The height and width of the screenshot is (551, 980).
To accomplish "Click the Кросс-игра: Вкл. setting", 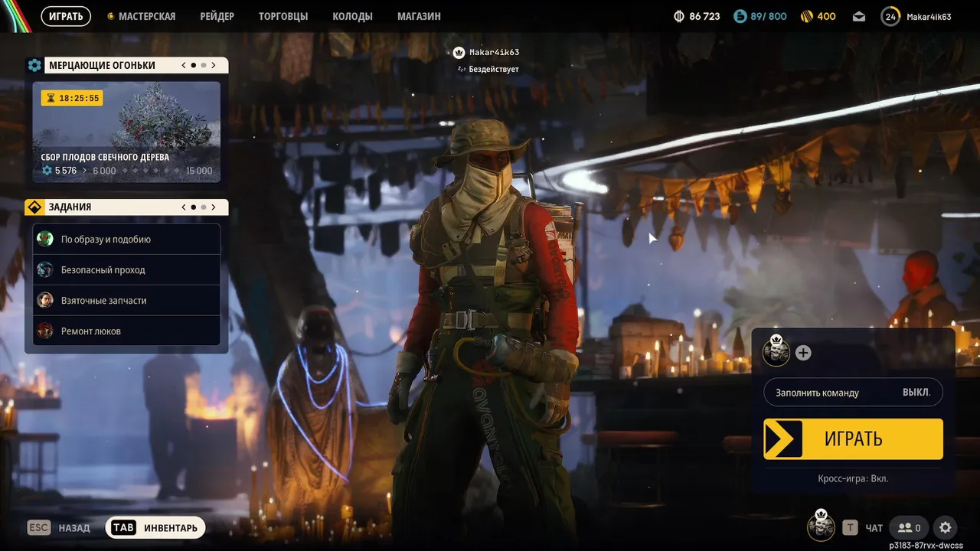I will (x=853, y=478).
